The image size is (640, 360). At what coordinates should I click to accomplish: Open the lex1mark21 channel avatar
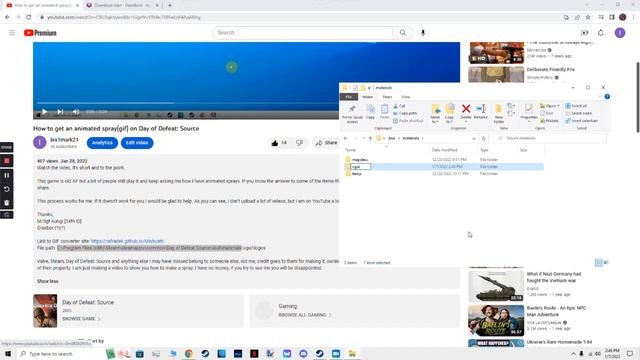coord(40,142)
